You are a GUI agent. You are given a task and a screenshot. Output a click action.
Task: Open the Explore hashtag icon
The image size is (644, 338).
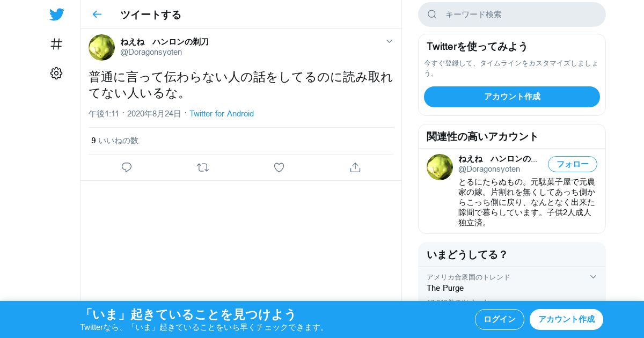pyautogui.click(x=56, y=44)
